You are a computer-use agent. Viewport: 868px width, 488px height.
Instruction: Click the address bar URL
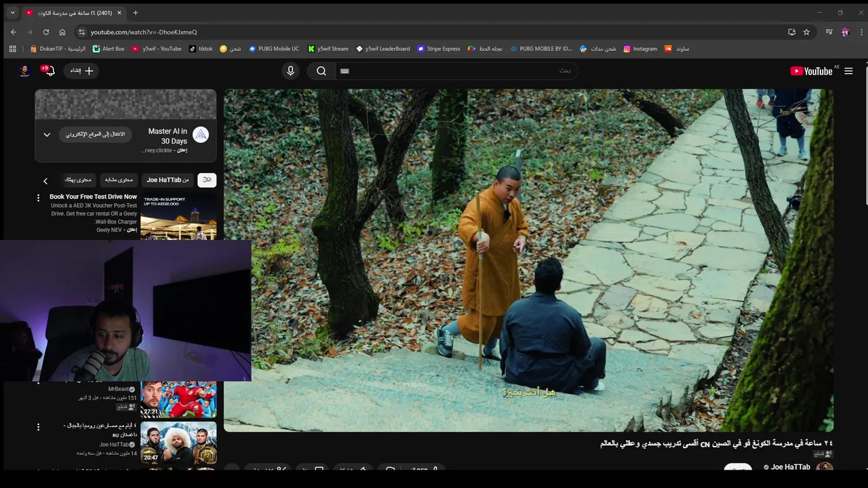pos(144,32)
